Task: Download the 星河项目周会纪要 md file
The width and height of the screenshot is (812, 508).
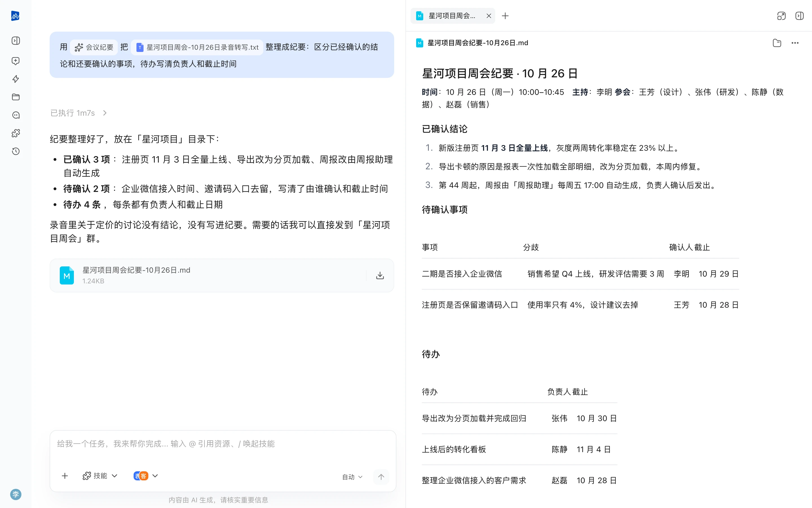Action: (380, 275)
